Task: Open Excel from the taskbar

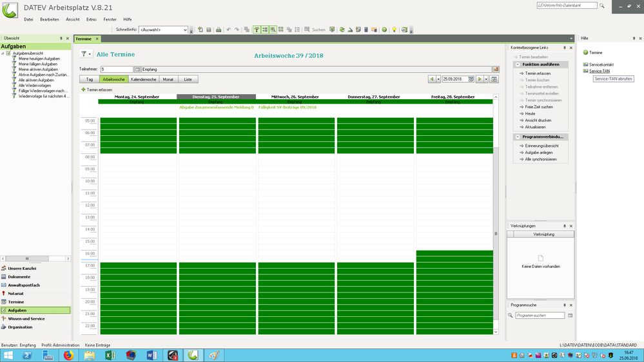Action: 110,355
